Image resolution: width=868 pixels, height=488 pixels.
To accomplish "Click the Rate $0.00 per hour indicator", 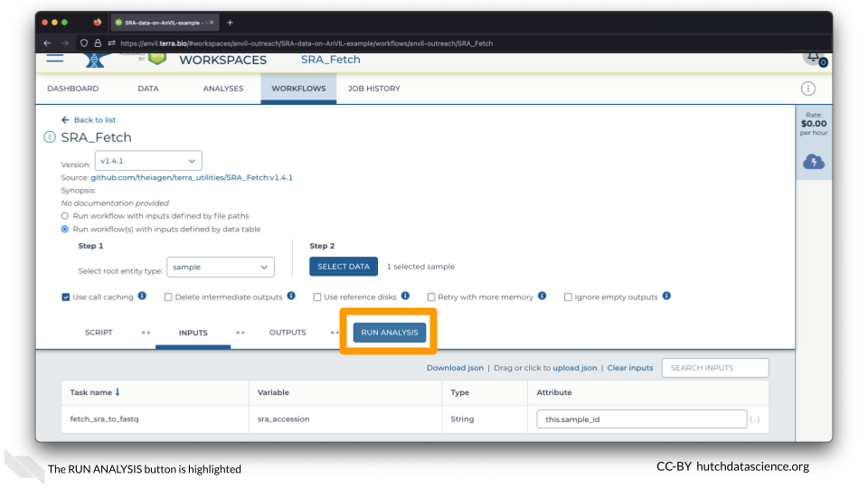I will tap(814, 124).
